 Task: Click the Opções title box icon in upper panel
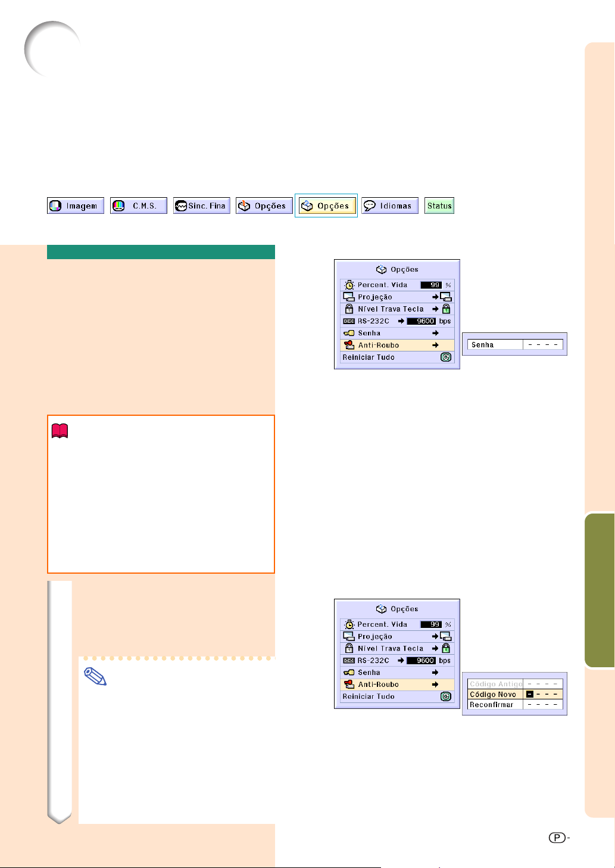tap(382, 269)
